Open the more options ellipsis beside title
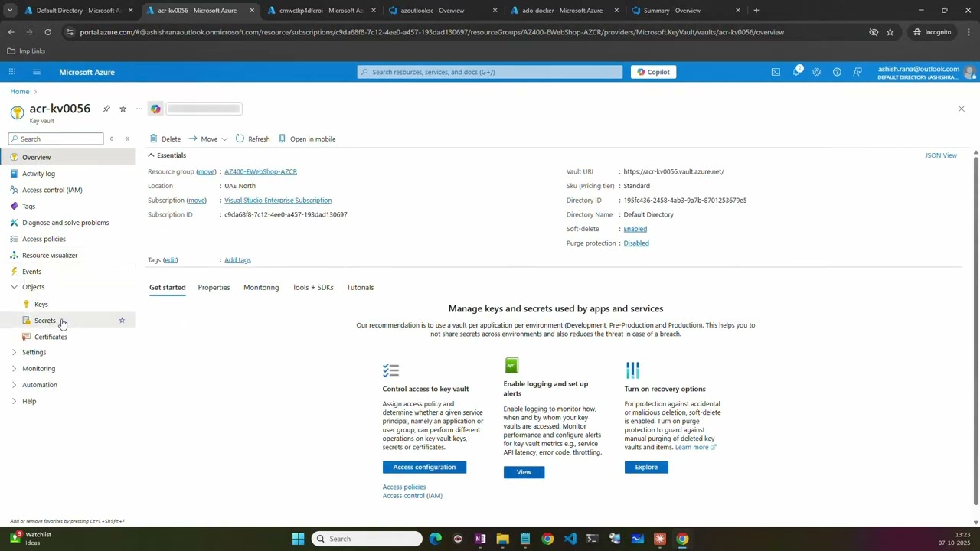This screenshot has width=980, height=551. (139, 109)
